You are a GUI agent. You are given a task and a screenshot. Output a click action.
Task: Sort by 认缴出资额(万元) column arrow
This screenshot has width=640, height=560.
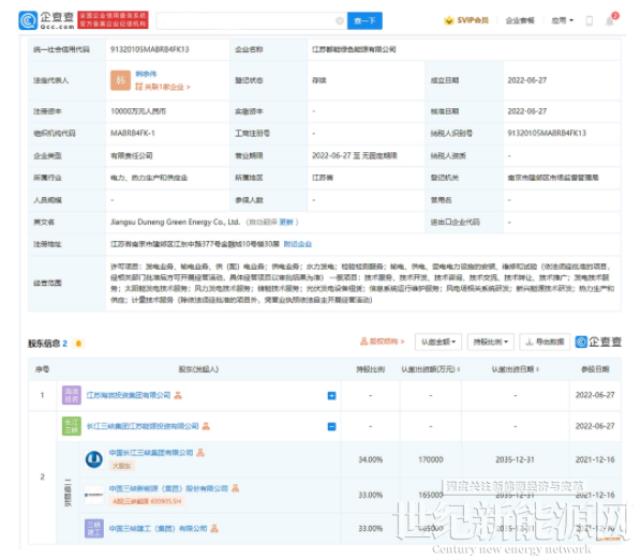coord(459,369)
